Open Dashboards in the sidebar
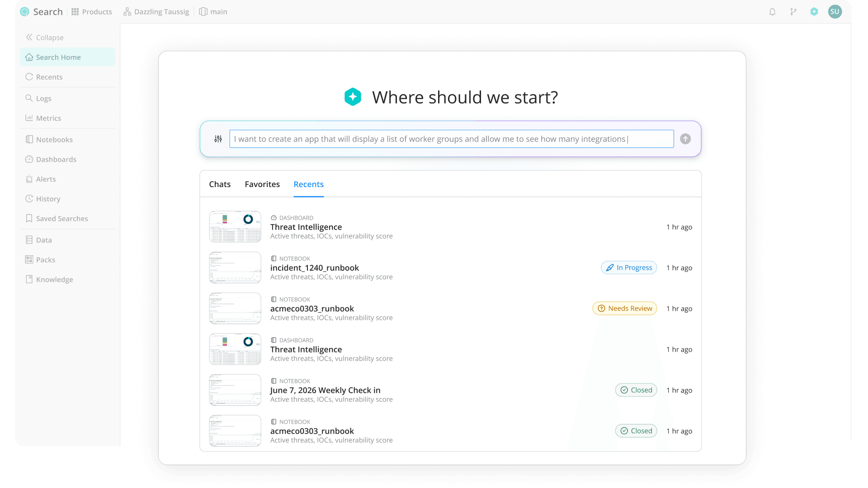 (67, 159)
